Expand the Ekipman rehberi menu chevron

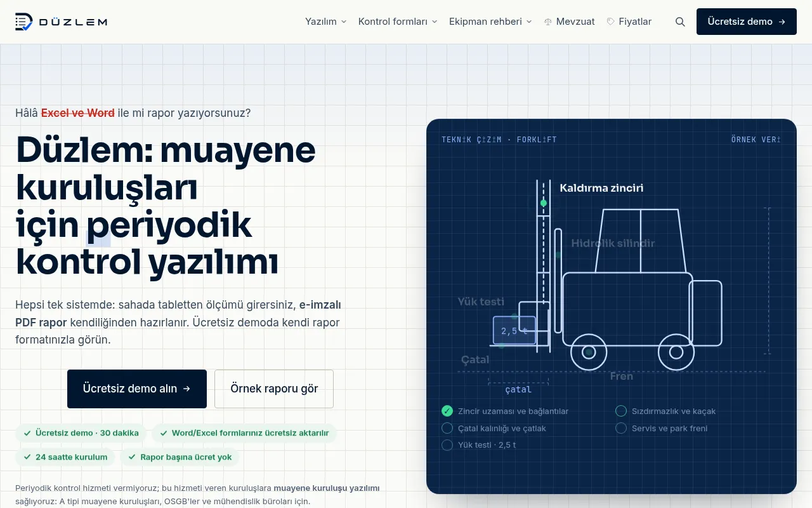(x=528, y=22)
